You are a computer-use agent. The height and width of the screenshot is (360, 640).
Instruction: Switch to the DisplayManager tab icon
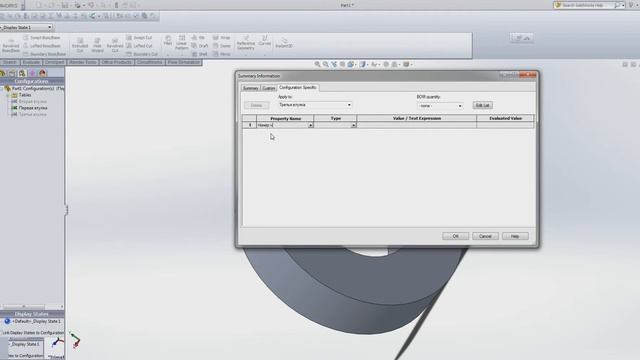[42, 73]
